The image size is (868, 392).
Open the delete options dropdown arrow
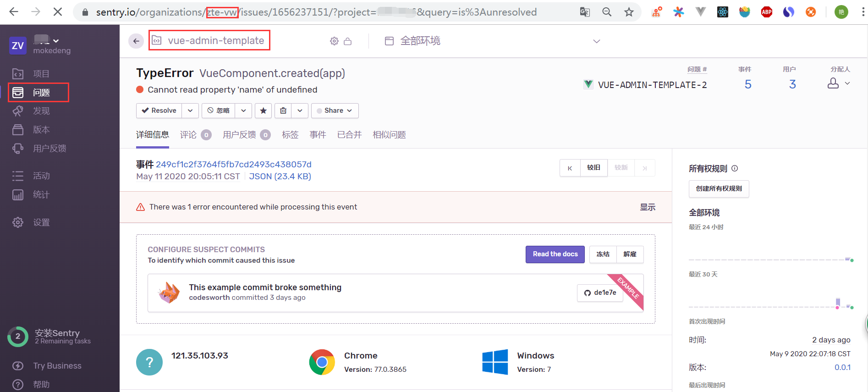pos(300,110)
